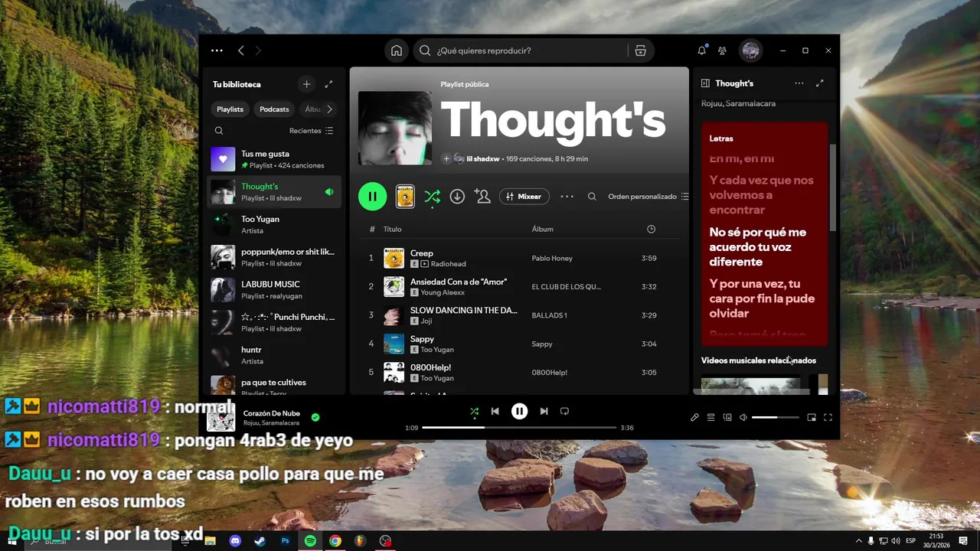
Task: Download the Thought's playlist
Action: pyautogui.click(x=457, y=197)
